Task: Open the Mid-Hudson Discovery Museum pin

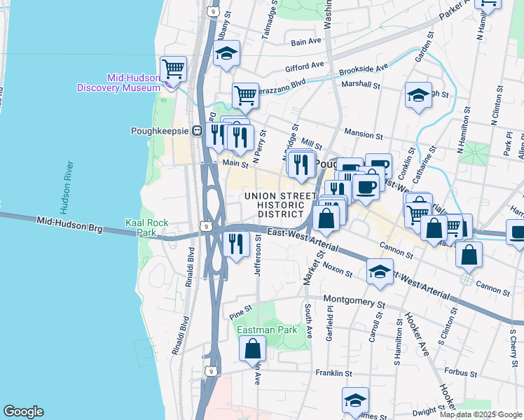Action: pos(170,85)
